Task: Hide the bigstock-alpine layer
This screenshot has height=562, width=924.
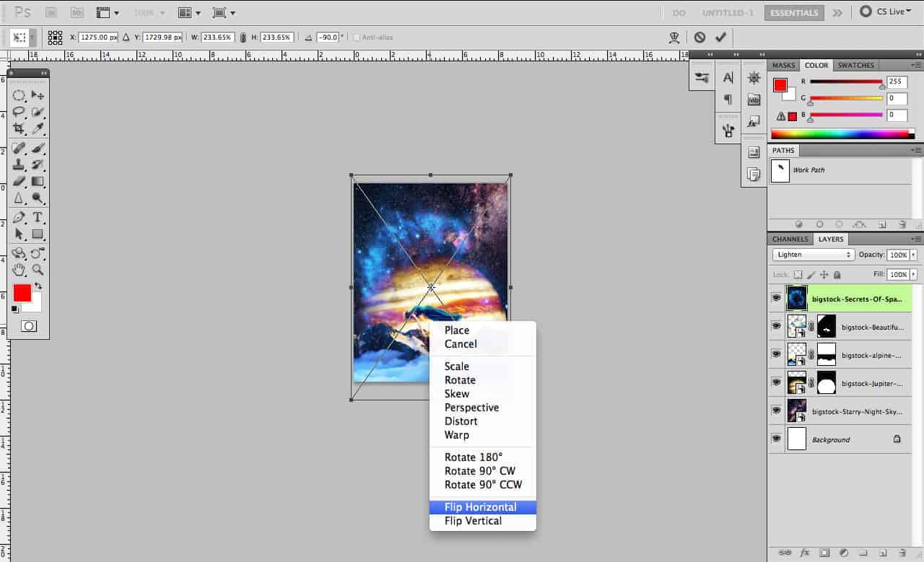Action: pos(776,354)
